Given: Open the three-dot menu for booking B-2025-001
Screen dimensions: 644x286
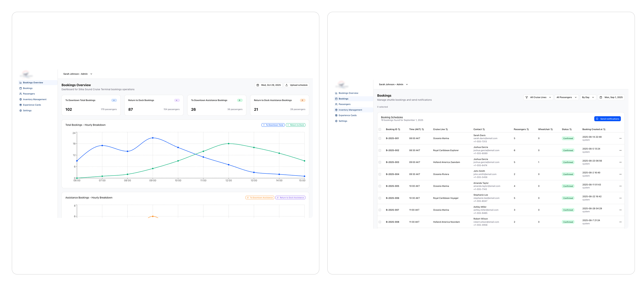Looking at the screenshot, I should click(620, 139).
